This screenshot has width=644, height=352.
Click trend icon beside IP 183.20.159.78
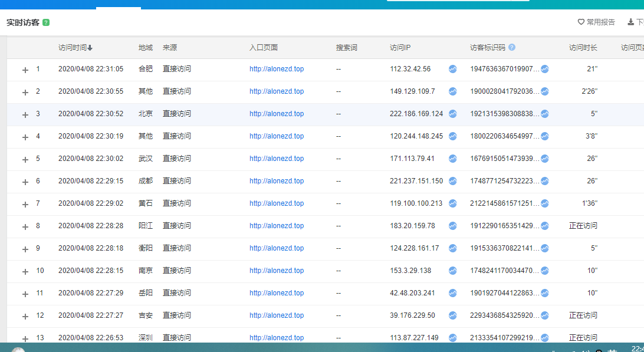452,225
